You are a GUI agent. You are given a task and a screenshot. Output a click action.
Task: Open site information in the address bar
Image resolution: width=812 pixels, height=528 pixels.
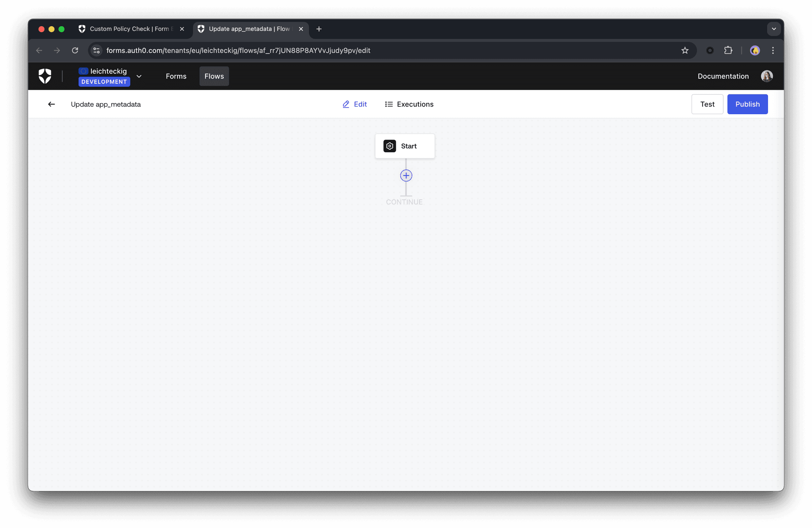[96, 50]
